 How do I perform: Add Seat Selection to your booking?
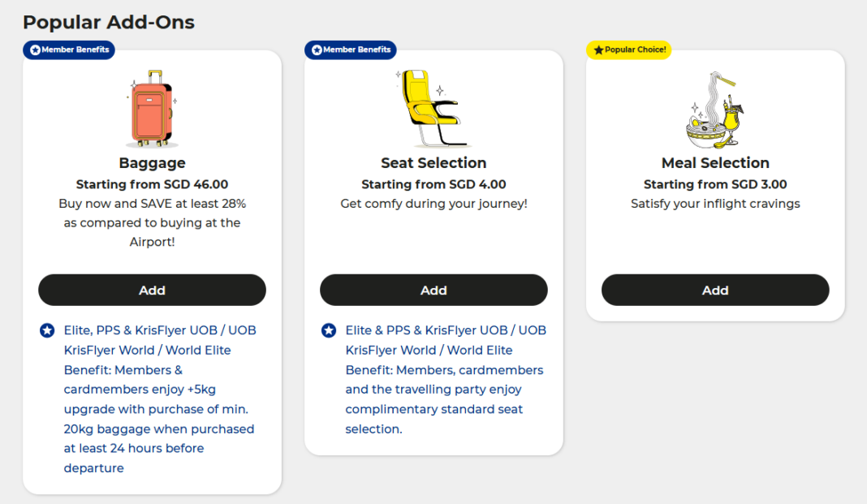click(x=433, y=290)
